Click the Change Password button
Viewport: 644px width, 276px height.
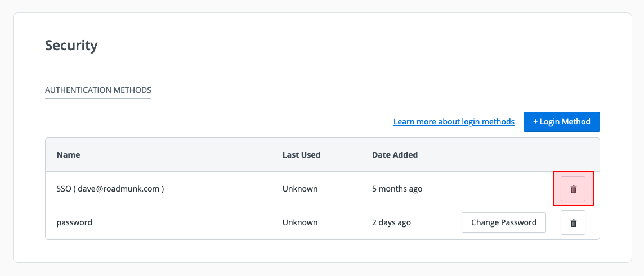(x=503, y=222)
